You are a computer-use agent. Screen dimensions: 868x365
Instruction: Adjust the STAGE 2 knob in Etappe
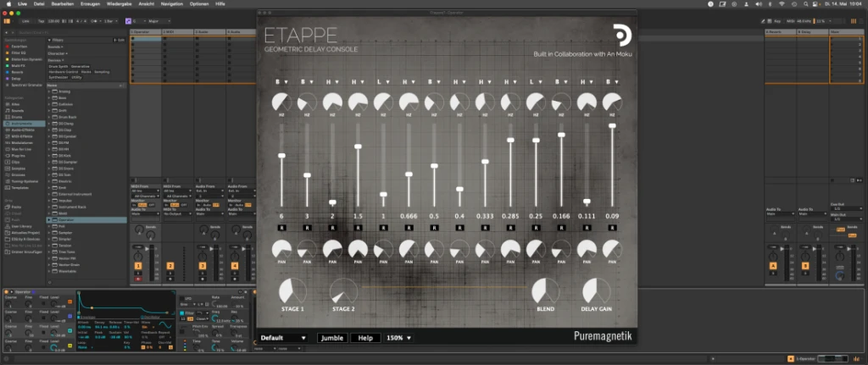[x=343, y=291]
